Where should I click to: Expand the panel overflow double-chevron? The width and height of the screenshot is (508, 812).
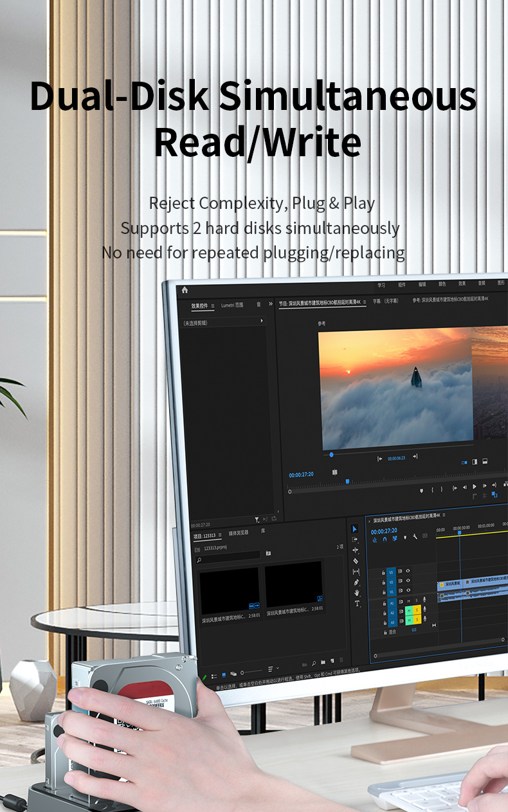tap(271, 304)
